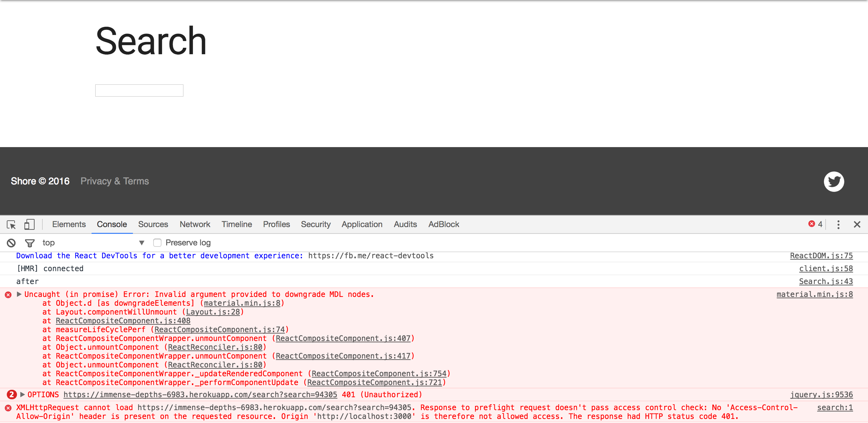Open the Network tab
The width and height of the screenshot is (868, 423).
click(x=195, y=224)
